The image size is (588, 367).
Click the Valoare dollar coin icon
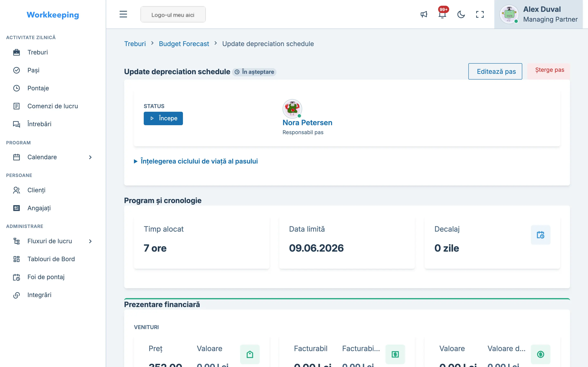tap(540, 354)
